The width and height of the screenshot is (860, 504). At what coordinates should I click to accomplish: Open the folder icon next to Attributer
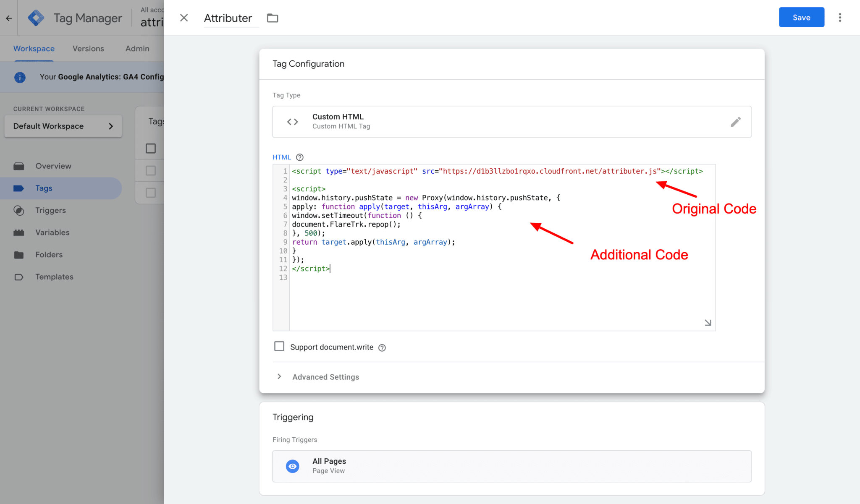click(273, 18)
